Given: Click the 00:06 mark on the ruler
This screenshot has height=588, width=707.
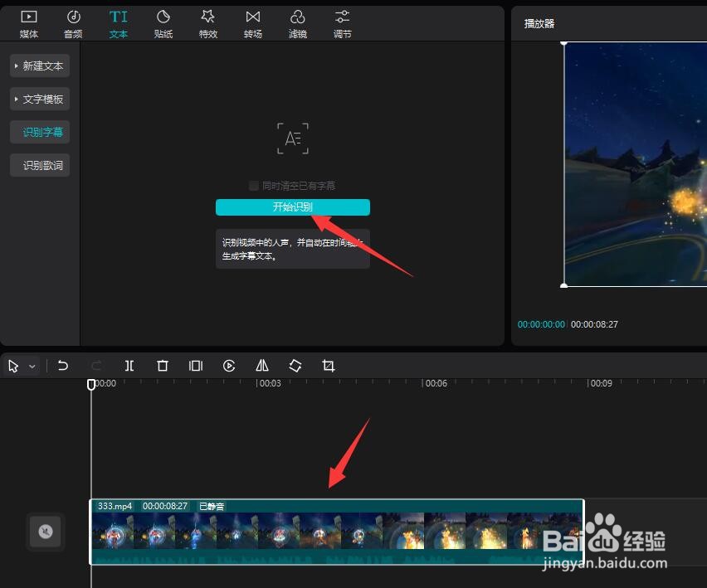Looking at the screenshot, I should click(436, 383).
